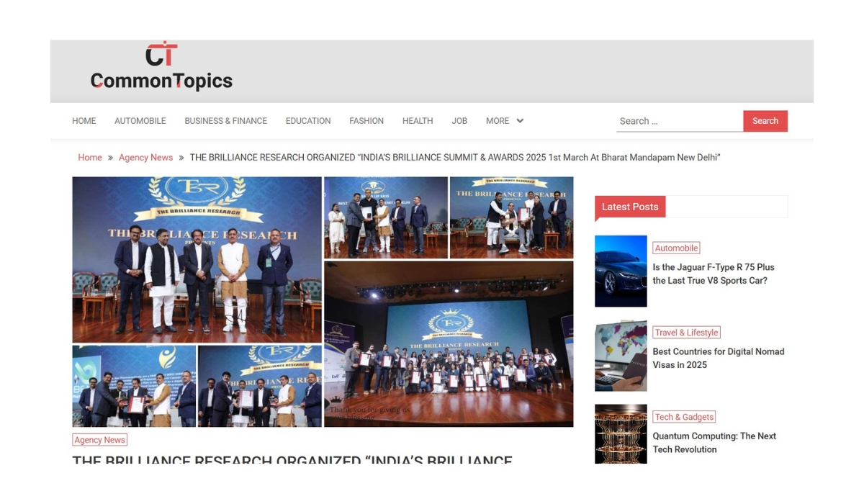Click the Travel & Lifestyle category tag
This screenshot has width=864, height=504.
point(686,333)
